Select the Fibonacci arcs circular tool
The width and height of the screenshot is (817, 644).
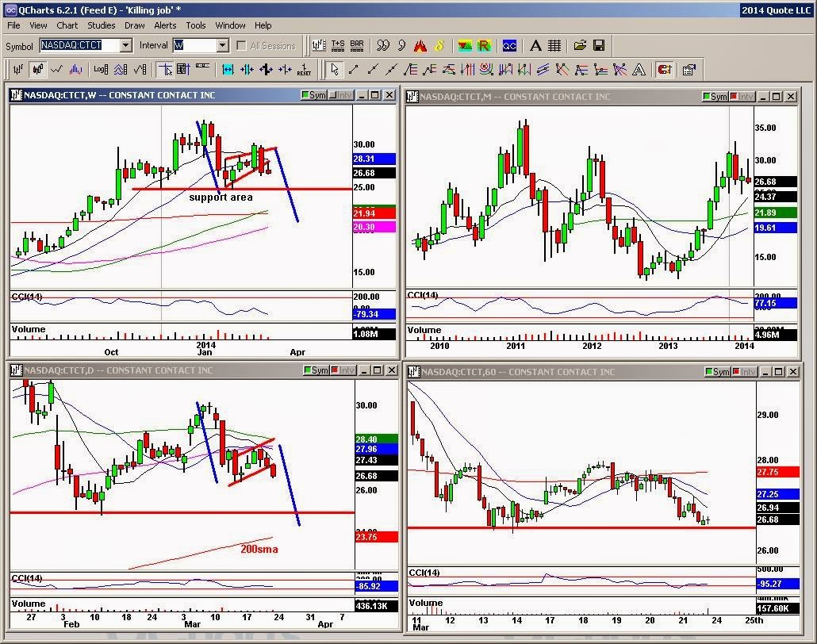point(487,69)
